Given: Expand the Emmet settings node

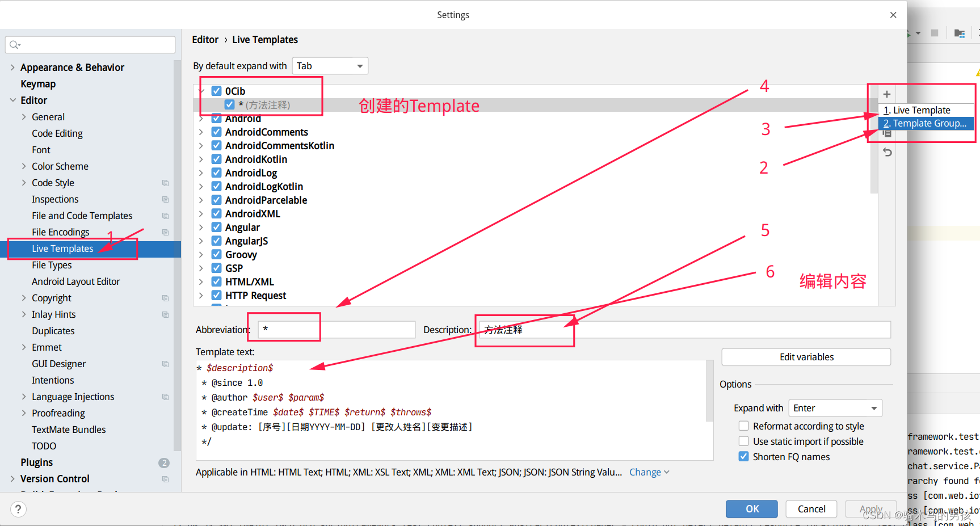Looking at the screenshot, I should click(24, 347).
